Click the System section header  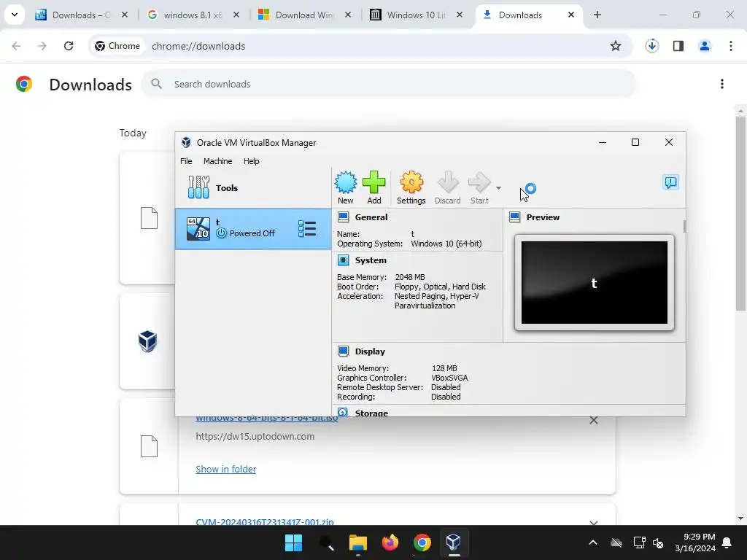click(x=371, y=260)
